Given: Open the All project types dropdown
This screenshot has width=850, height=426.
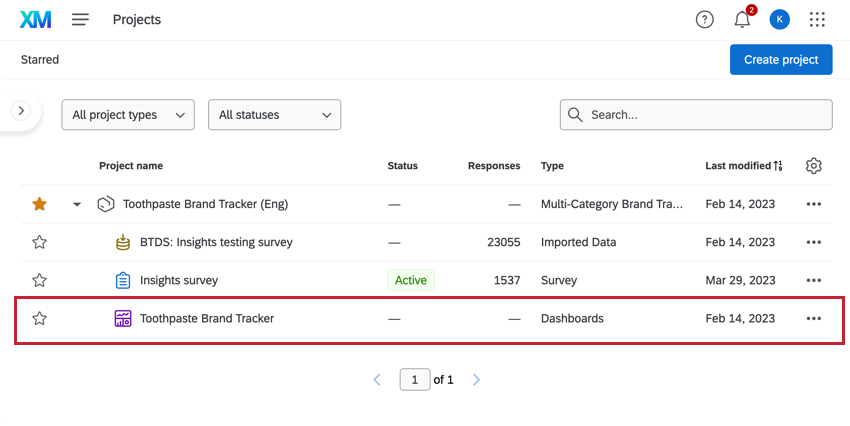Looking at the screenshot, I should pos(128,115).
